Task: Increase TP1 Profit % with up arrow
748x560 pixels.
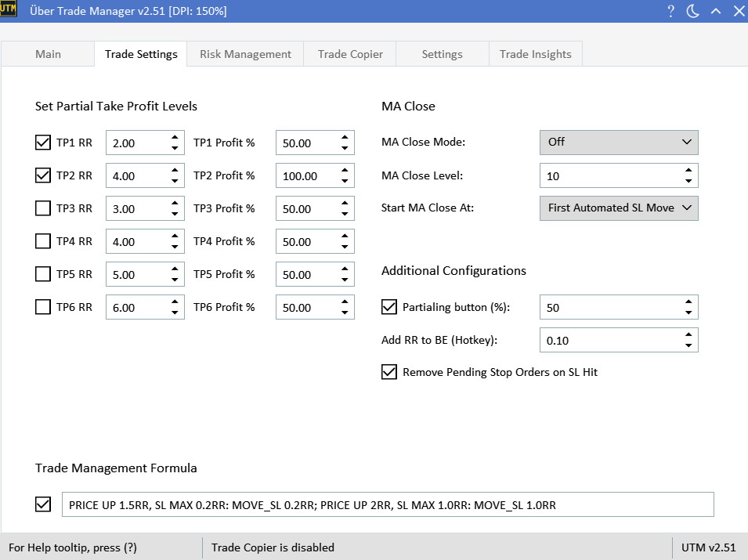Action: (x=345, y=137)
